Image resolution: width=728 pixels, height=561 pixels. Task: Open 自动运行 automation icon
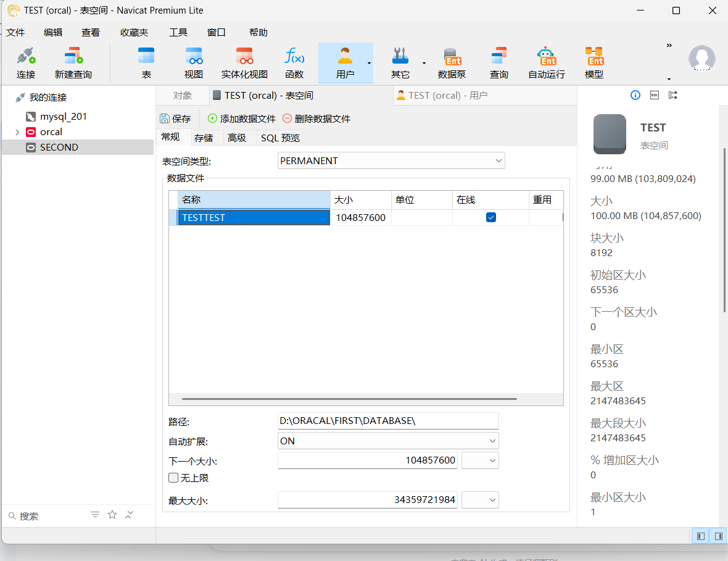click(x=547, y=63)
